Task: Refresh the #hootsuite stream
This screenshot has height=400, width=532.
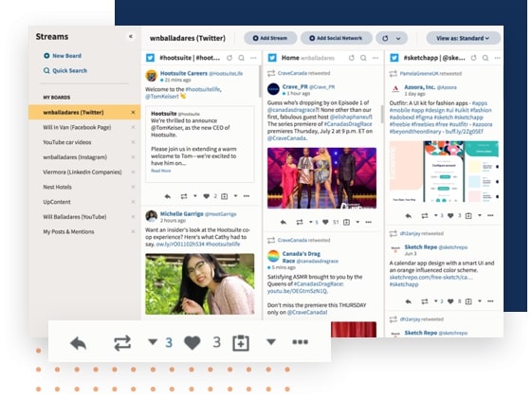Action: click(x=229, y=58)
